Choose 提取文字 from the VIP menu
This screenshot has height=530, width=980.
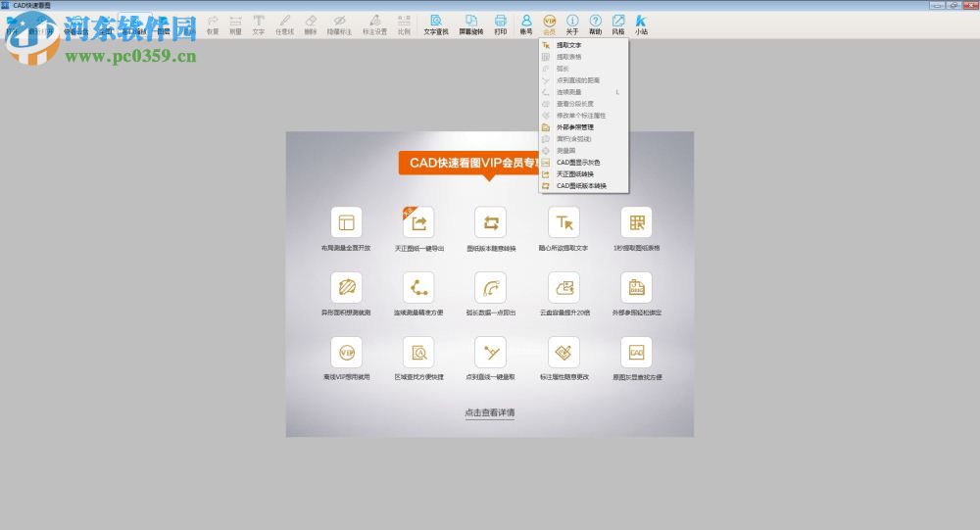point(584,45)
